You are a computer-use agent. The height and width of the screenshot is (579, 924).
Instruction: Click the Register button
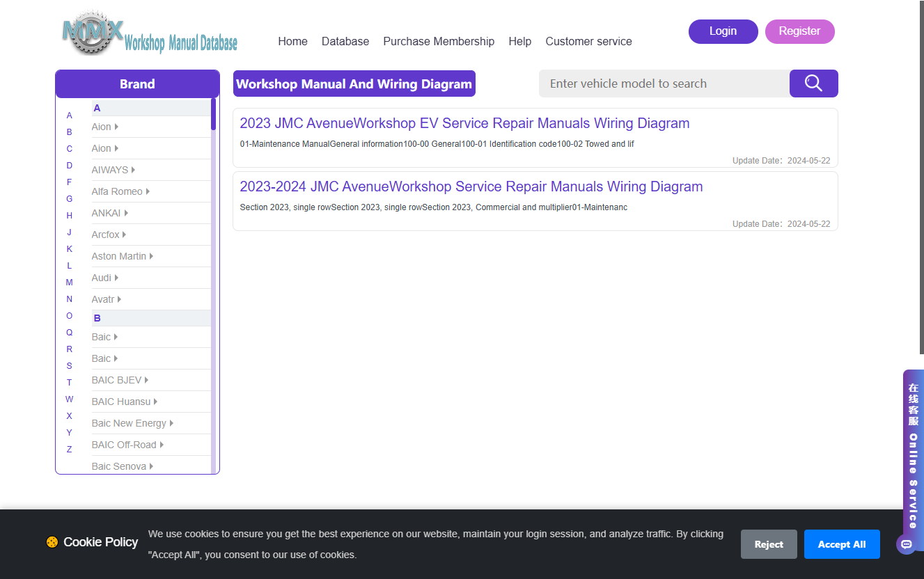point(799,31)
